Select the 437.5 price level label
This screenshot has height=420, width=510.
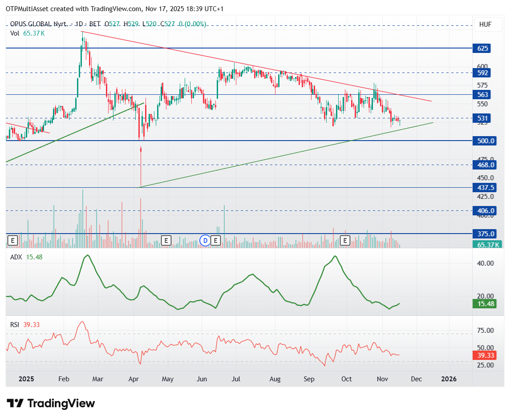(484, 188)
